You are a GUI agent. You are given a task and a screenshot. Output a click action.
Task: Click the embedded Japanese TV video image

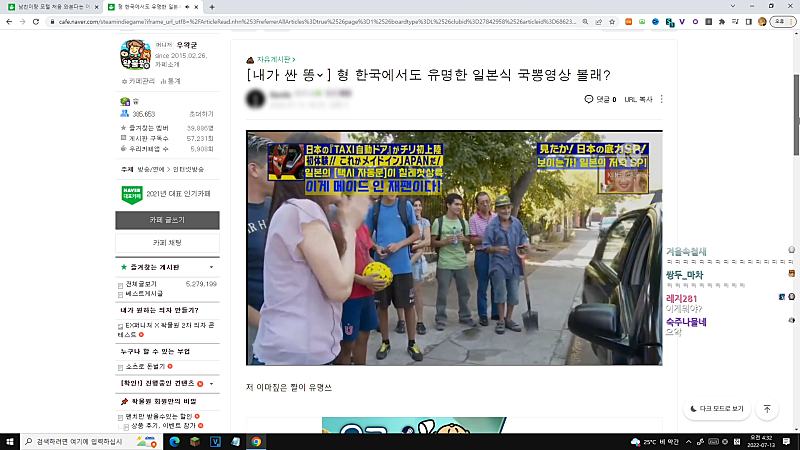tap(454, 248)
